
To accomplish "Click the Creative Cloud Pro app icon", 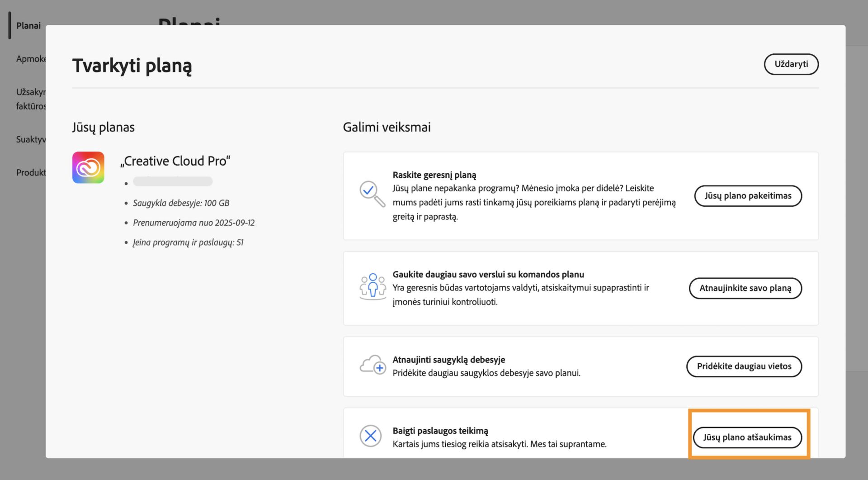I will coord(88,167).
